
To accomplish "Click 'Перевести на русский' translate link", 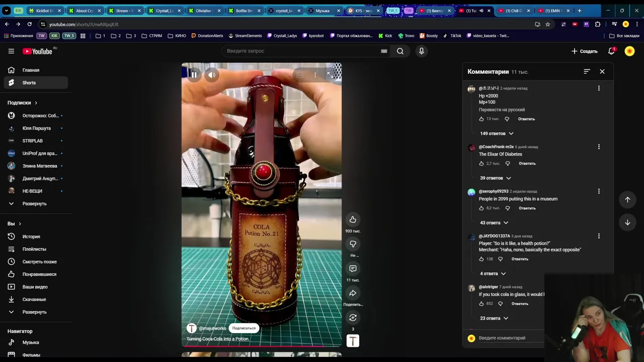I will point(502,110).
